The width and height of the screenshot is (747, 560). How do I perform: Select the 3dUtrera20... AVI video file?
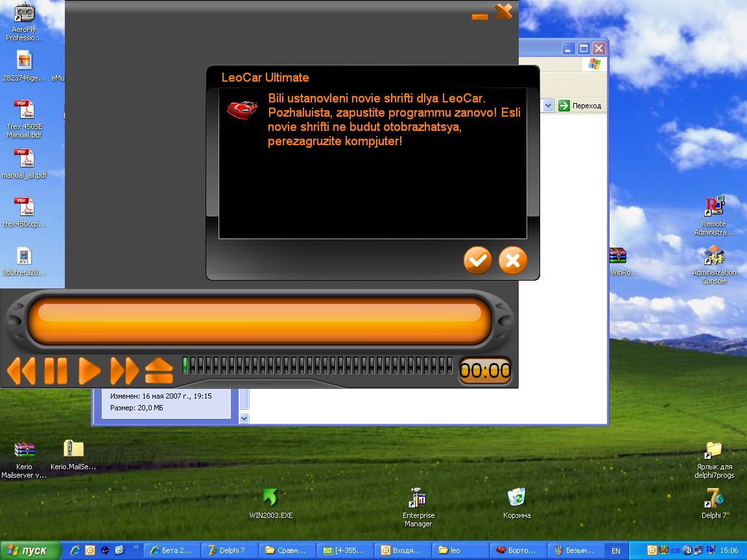pos(24,261)
